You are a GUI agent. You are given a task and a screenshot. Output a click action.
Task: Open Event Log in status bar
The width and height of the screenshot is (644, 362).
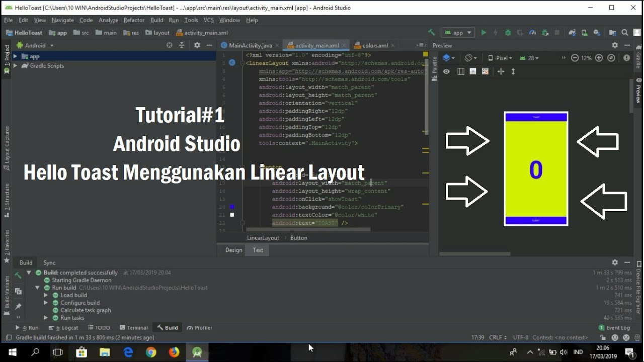614,328
